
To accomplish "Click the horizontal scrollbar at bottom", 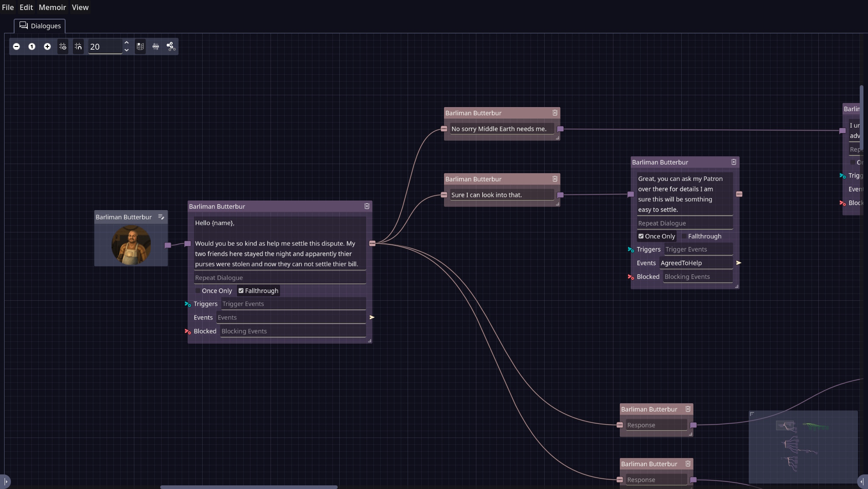I will (x=249, y=487).
